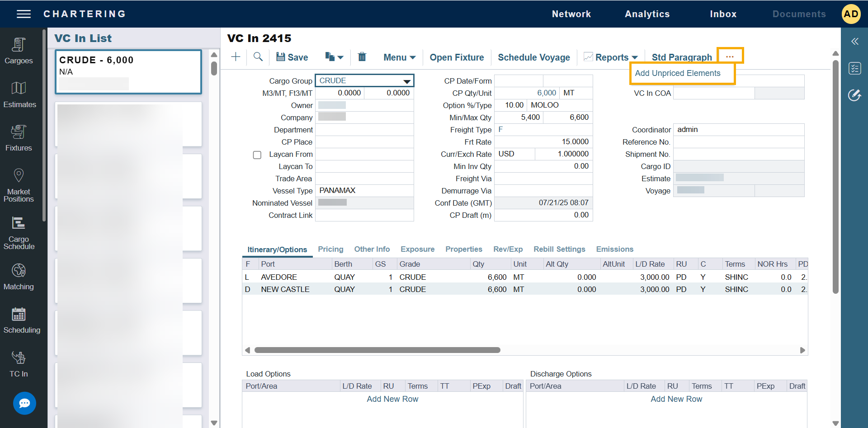This screenshot has height=428, width=868.
Task: Click the Frt Rate input field
Action: (543, 142)
